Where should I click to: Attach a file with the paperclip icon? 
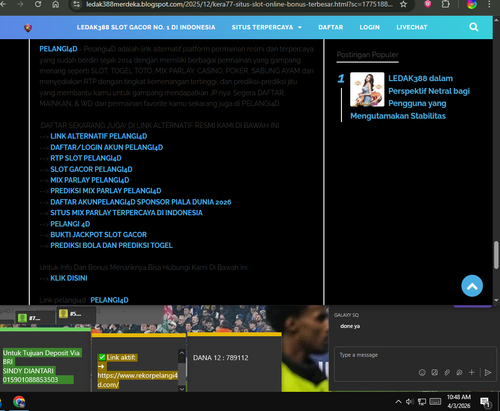(447, 372)
